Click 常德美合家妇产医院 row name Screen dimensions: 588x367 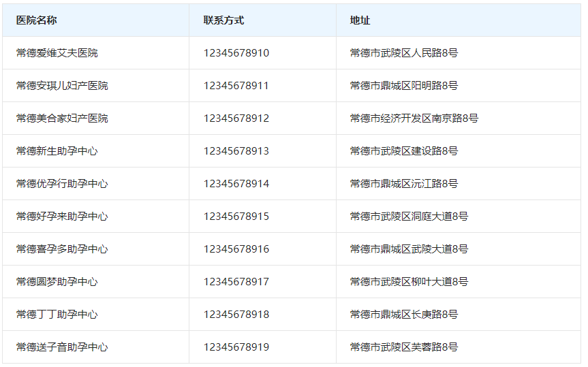pyautogui.click(x=62, y=118)
